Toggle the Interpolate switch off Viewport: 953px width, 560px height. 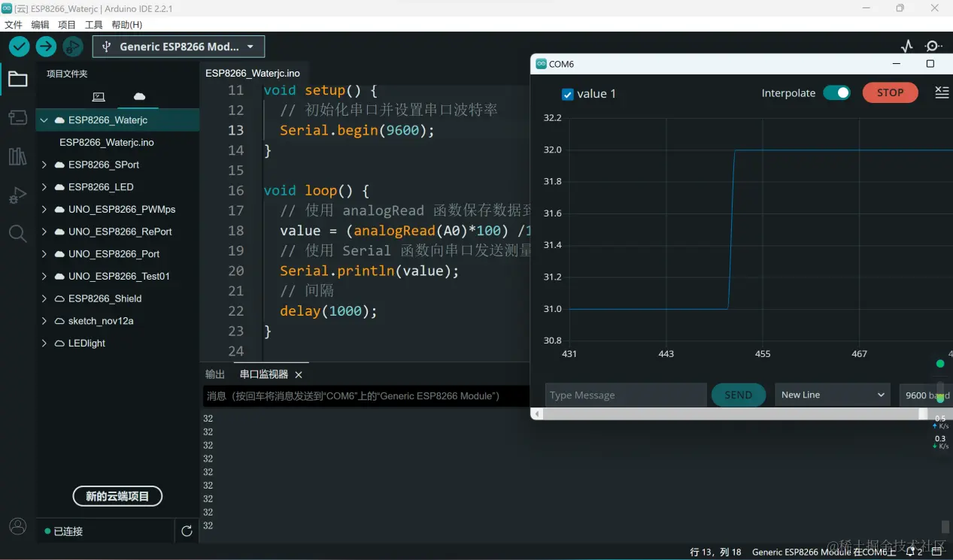pyautogui.click(x=836, y=92)
